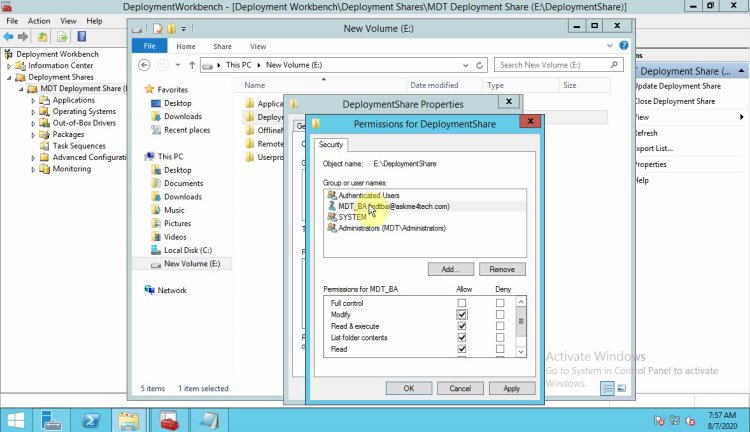Open Server Manager from the taskbar
The image size is (750, 432).
[x=52, y=418]
